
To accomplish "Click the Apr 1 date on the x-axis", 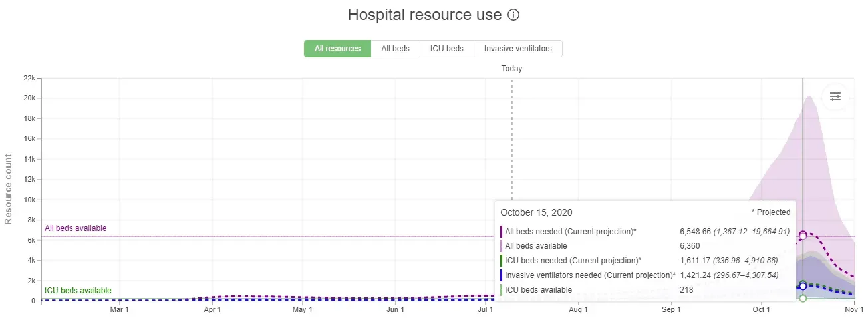I will [212, 310].
